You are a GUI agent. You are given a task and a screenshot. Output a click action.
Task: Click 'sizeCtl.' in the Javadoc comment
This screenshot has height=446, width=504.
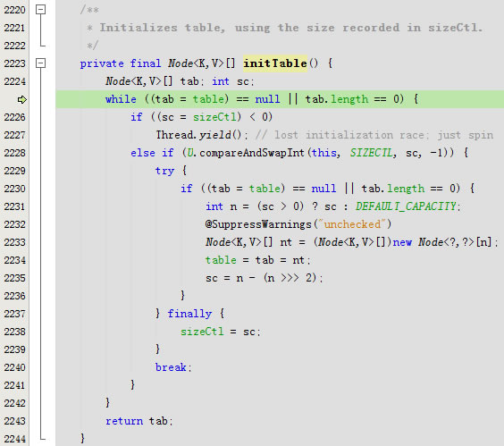tap(456, 28)
